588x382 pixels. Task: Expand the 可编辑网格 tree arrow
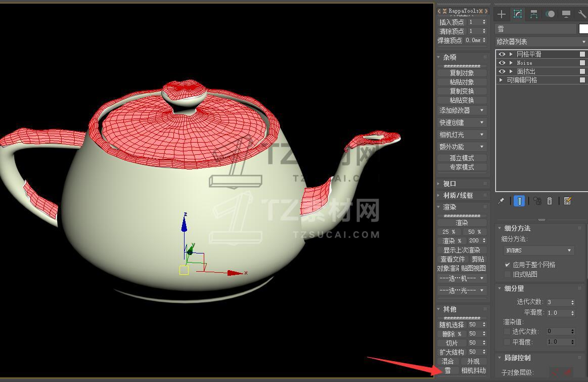501,80
